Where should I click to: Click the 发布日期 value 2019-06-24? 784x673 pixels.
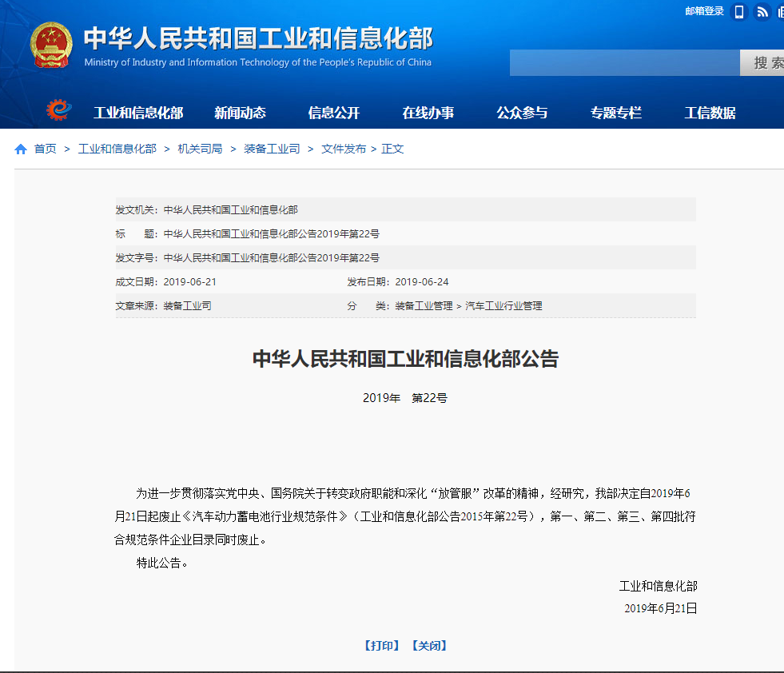[x=422, y=282]
